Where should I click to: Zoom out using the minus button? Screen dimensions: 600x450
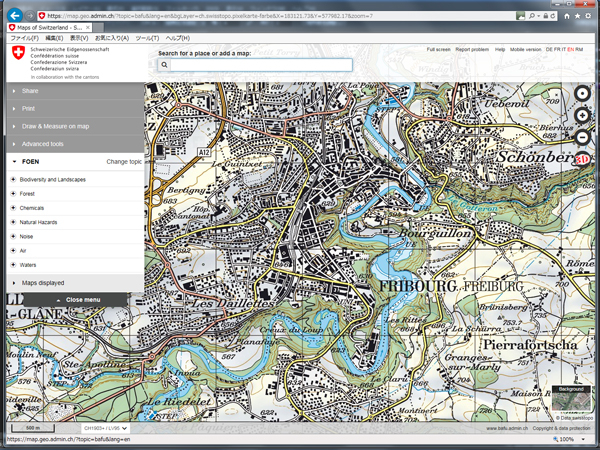583,137
